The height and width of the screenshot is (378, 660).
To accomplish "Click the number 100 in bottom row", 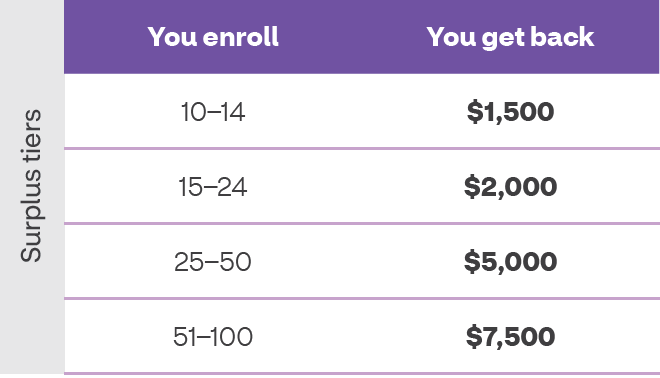I will tap(231, 337).
